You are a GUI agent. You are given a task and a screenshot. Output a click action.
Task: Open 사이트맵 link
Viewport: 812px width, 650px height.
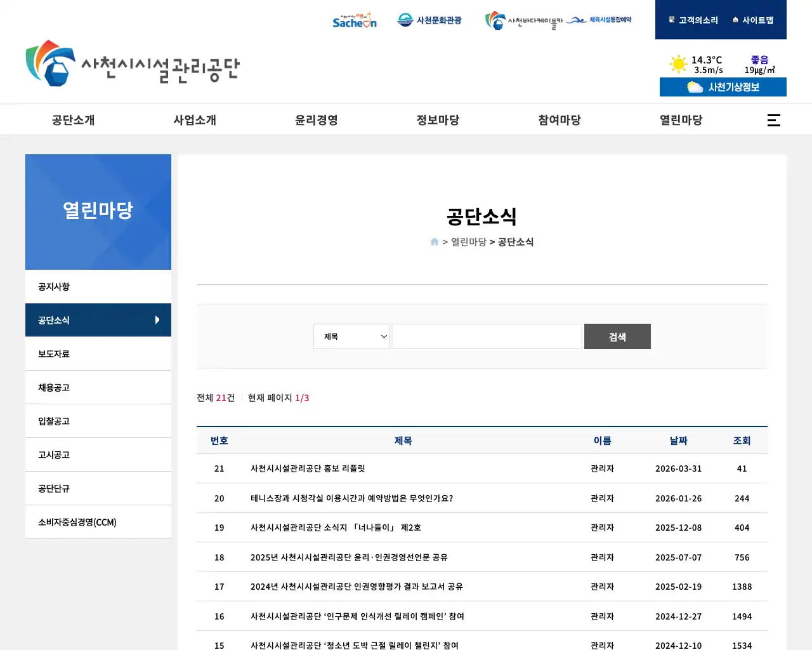tap(753, 20)
